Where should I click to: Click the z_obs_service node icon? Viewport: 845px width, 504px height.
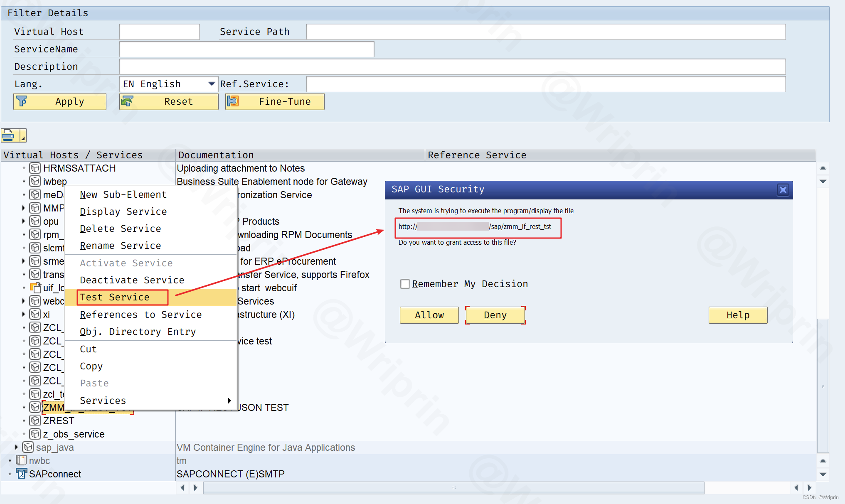coord(35,434)
